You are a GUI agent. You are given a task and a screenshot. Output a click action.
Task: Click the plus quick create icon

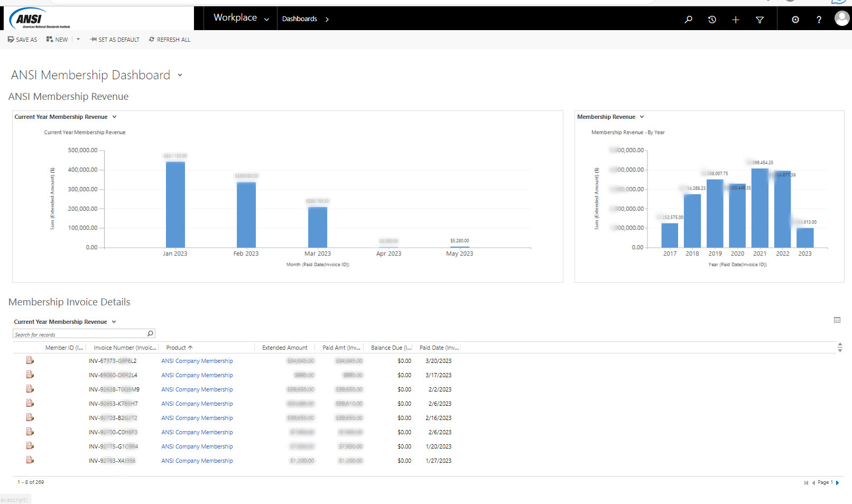click(x=735, y=20)
